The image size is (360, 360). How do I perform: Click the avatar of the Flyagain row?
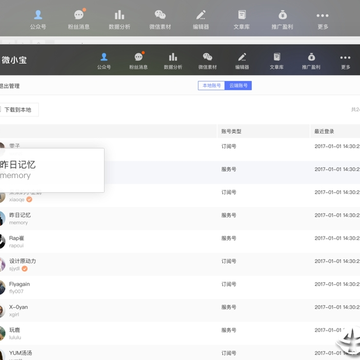pyautogui.click(x=2, y=288)
